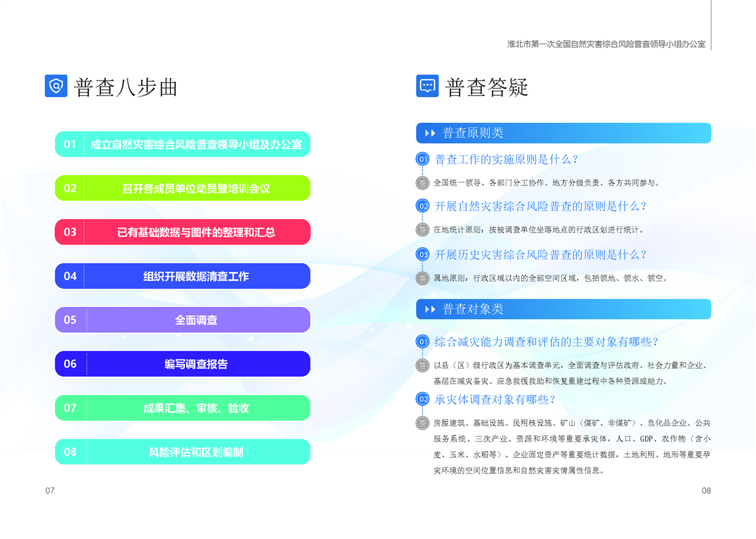Click the 答 icon before 房屋建筑、基础设施 answer

point(423,423)
